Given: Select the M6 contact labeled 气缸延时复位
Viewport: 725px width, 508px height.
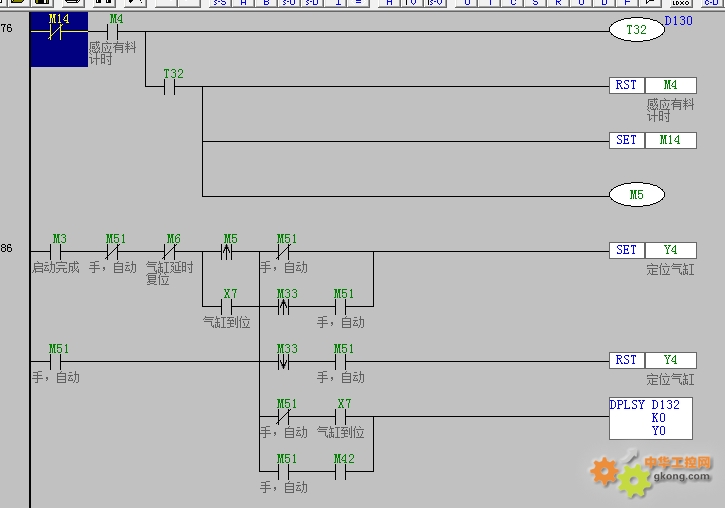Looking at the screenshot, I should pos(170,251).
